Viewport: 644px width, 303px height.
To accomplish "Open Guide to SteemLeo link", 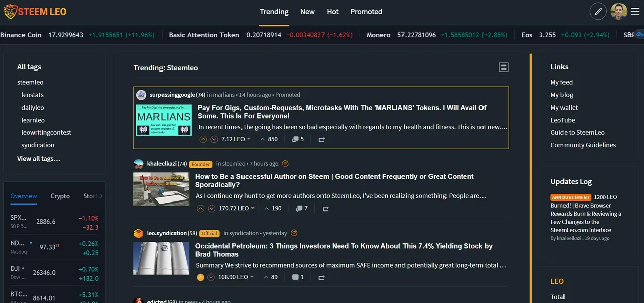I will pyautogui.click(x=578, y=133).
